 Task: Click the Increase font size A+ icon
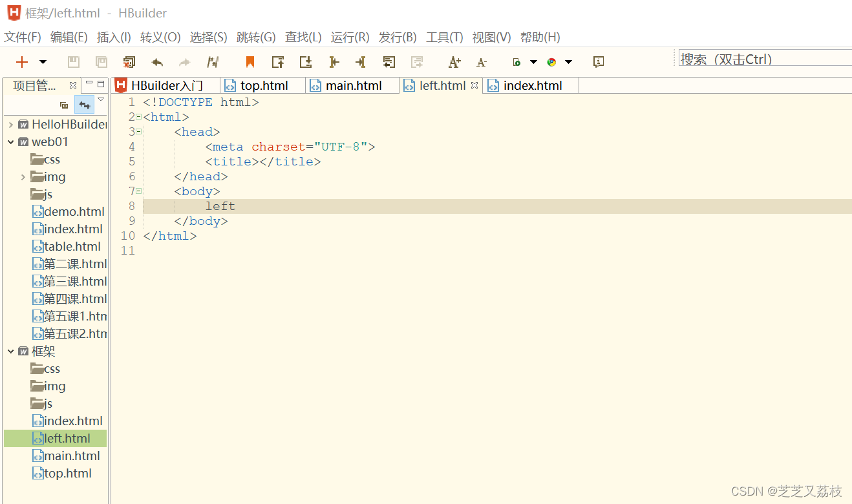pyautogui.click(x=454, y=62)
